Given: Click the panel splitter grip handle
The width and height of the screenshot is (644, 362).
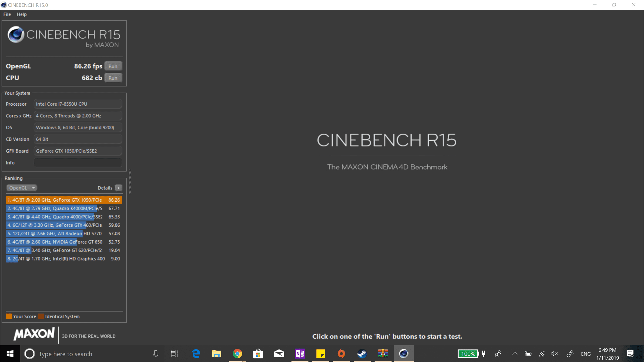Looking at the screenshot, I should point(130,182).
